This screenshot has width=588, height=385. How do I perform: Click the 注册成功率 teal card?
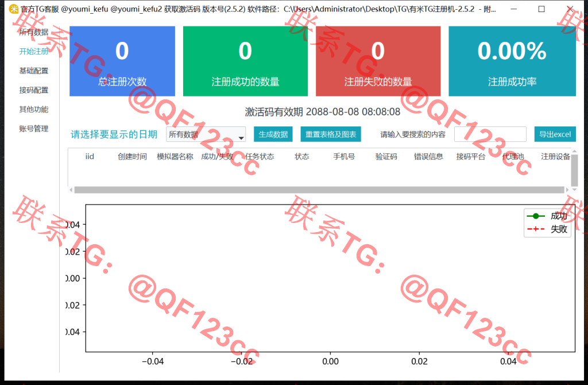tap(512, 61)
